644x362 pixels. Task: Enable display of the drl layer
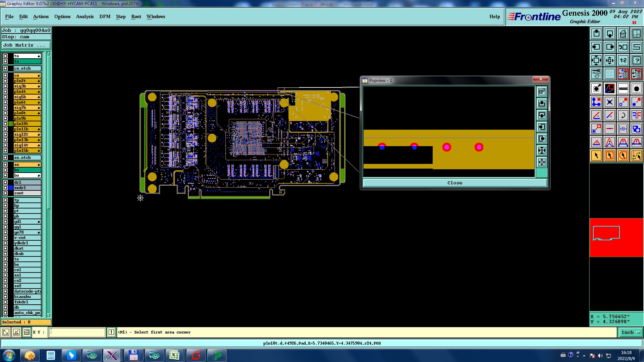point(5,182)
